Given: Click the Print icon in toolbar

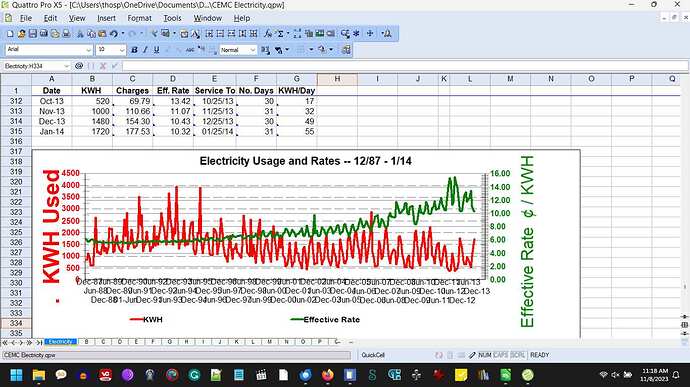Looking at the screenshot, I should [66, 33].
